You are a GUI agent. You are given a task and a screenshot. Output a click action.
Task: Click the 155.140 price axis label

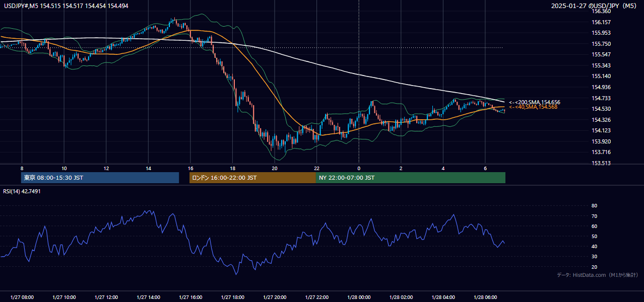point(602,76)
